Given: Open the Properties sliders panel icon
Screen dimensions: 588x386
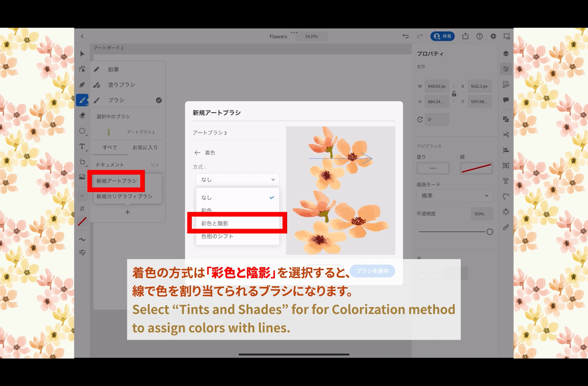Looking at the screenshot, I should 506,69.
